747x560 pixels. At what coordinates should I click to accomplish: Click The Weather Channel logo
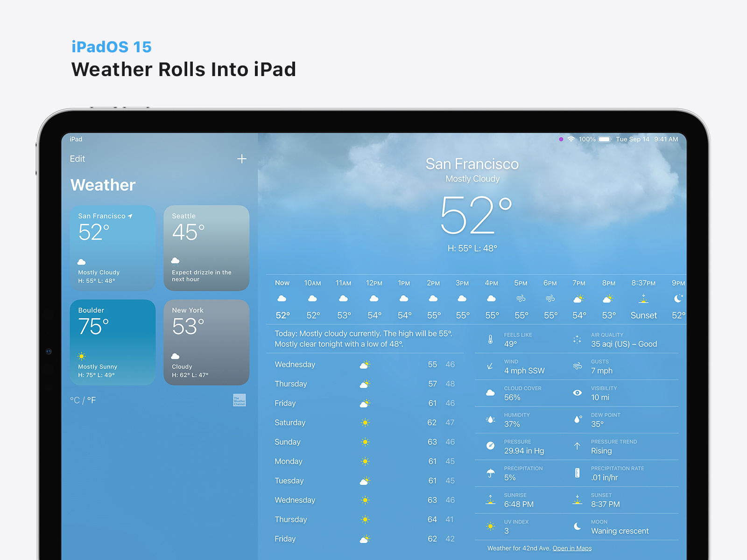coord(239,400)
